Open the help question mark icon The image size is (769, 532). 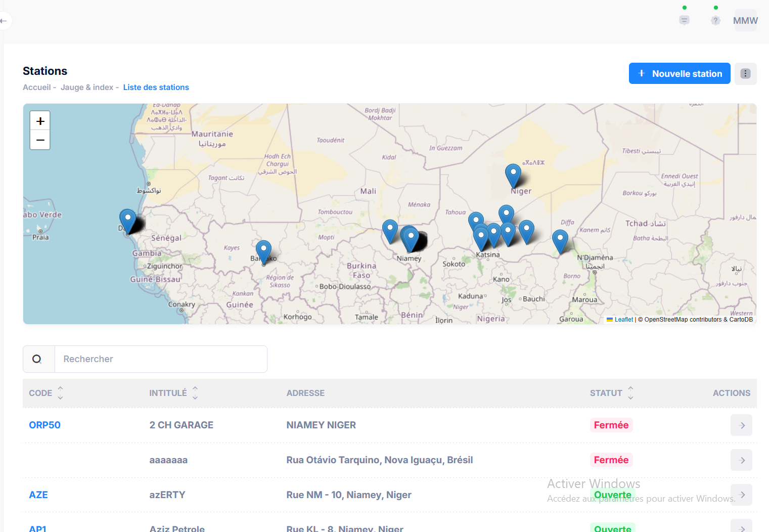tap(715, 20)
